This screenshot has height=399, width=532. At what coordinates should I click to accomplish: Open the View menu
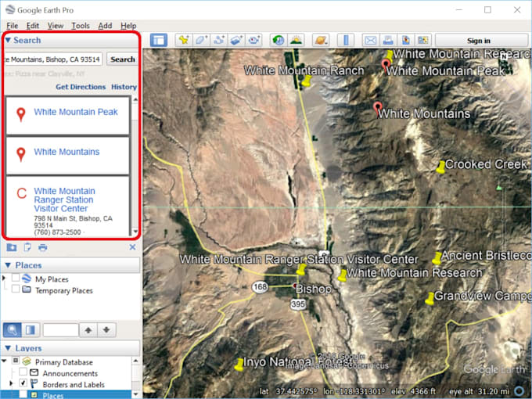click(x=56, y=26)
